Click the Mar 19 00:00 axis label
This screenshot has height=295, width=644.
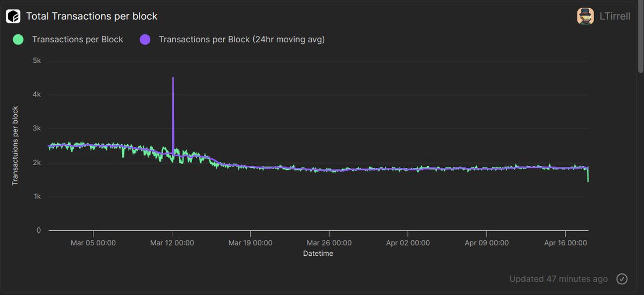click(x=251, y=243)
